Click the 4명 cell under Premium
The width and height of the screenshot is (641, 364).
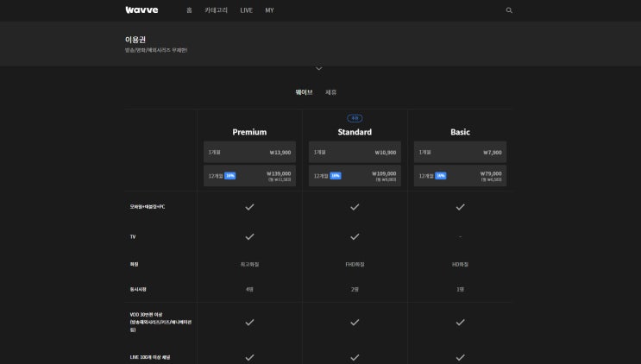pos(250,289)
